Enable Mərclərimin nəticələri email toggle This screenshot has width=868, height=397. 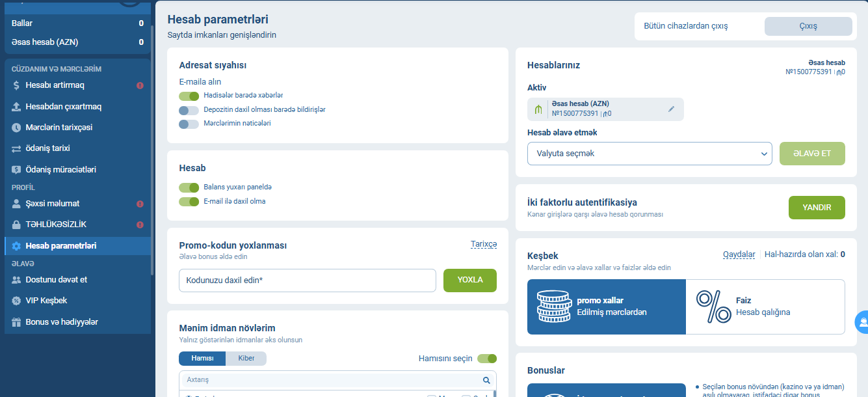[189, 124]
